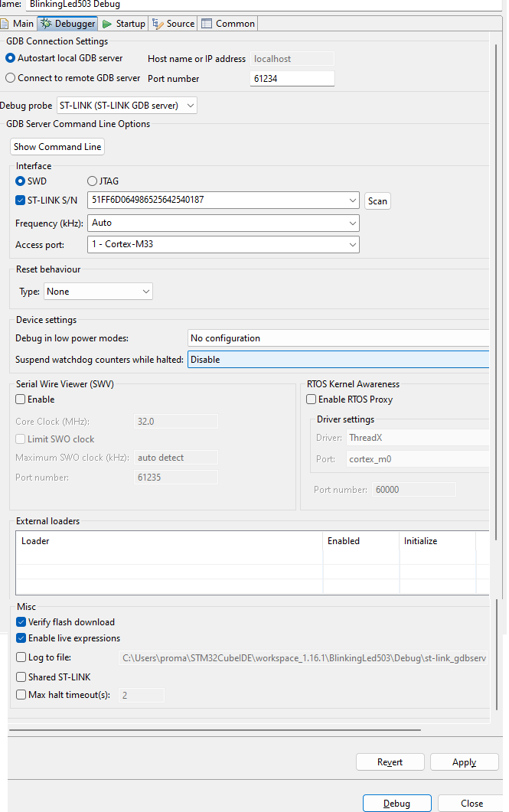Click the Apply button
The width and height of the screenshot is (509, 812).
coord(464,761)
